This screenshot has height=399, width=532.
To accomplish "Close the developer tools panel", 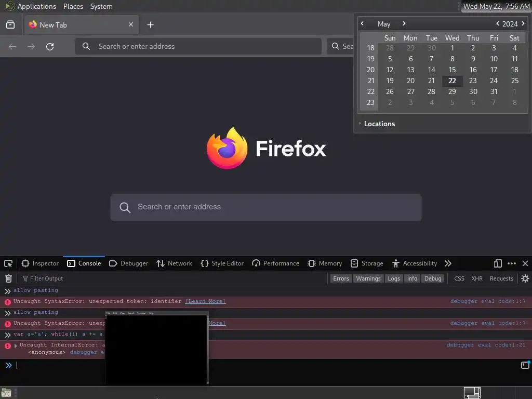I will 525,263.
